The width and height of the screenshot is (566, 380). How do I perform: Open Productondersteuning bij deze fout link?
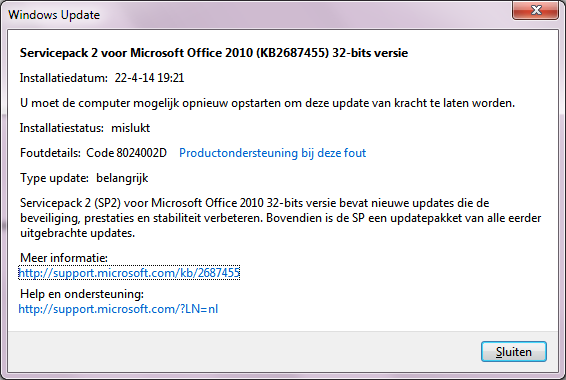pos(273,153)
